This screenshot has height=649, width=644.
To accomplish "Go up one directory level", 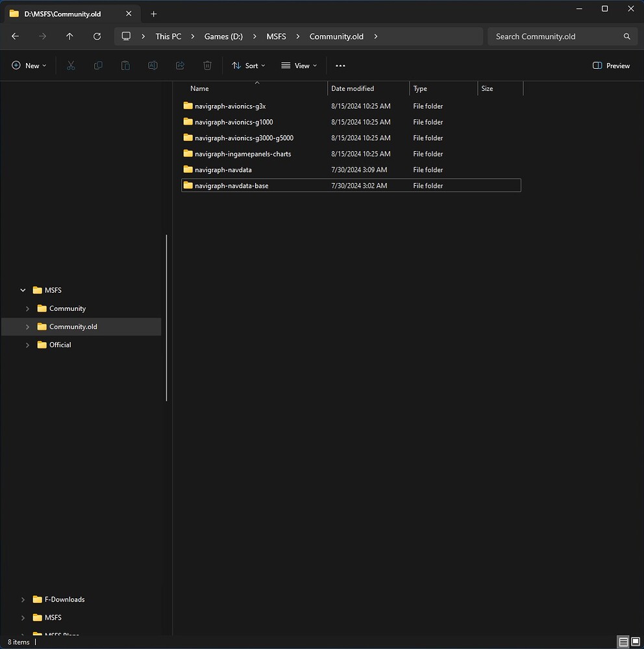I will [70, 36].
